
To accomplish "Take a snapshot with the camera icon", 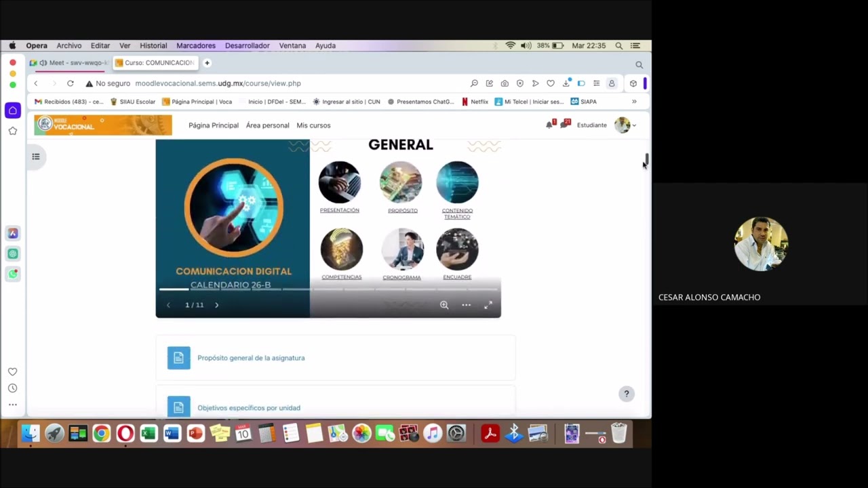I will pyautogui.click(x=505, y=83).
